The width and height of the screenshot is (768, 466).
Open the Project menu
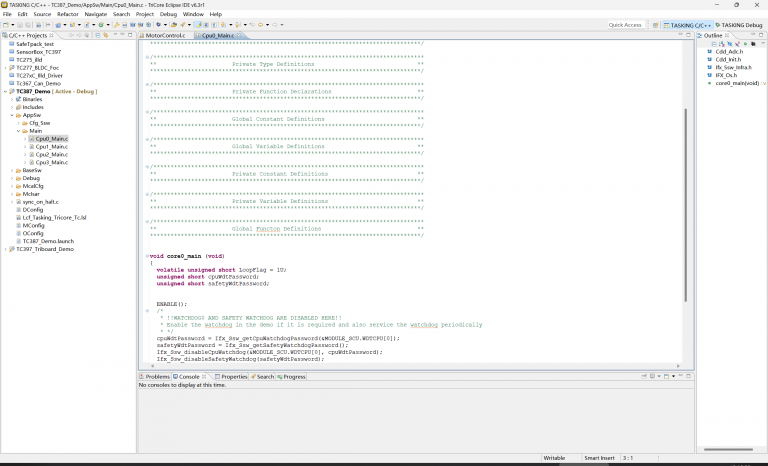(x=144, y=14)
